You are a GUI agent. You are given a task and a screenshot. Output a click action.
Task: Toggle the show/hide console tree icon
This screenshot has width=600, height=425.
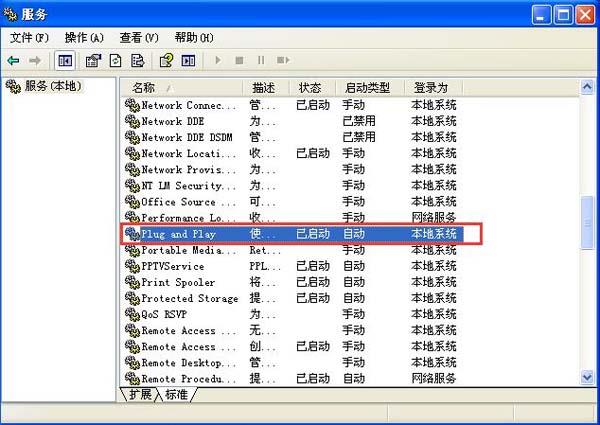pos(65,60)
